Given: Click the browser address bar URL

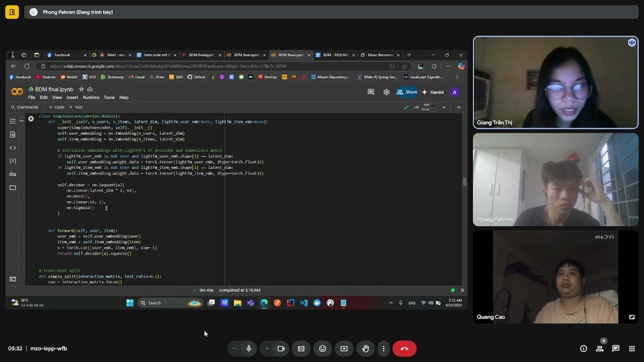Looking at the screenshot, I should coord(169,66).
